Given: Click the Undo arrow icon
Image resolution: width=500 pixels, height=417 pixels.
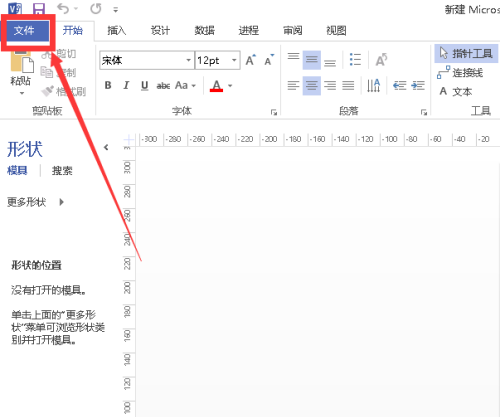Looking at the screenshot, I should point(63,9).
